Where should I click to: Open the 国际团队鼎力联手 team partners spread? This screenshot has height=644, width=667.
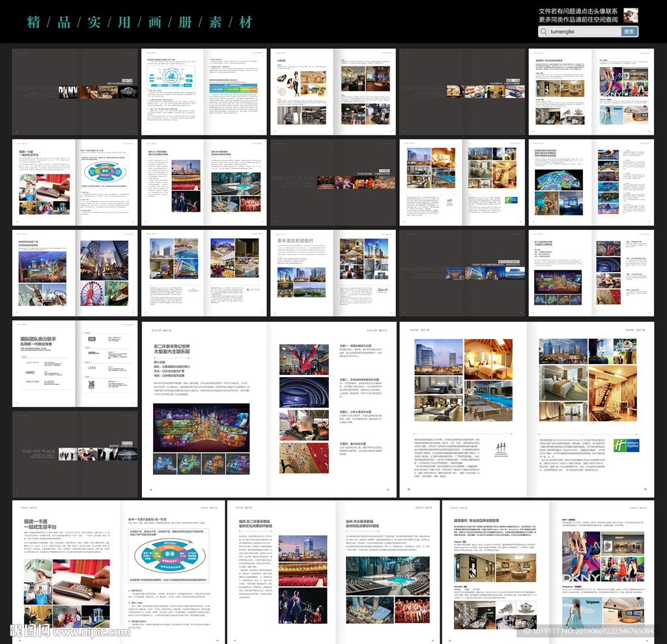75,364
